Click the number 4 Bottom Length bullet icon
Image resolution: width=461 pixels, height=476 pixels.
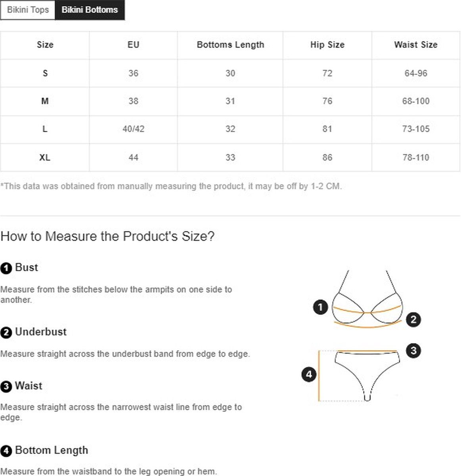coord(6,451)
